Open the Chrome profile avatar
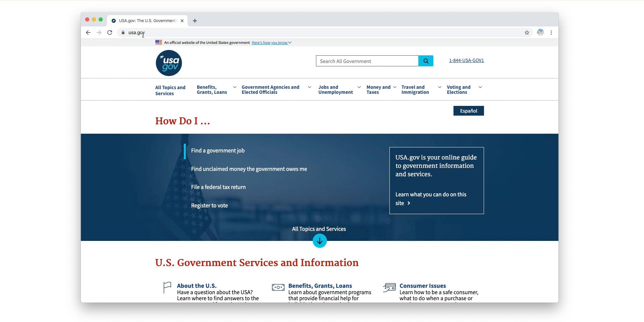This screenshot has height=322, width=644. (540, 32)
